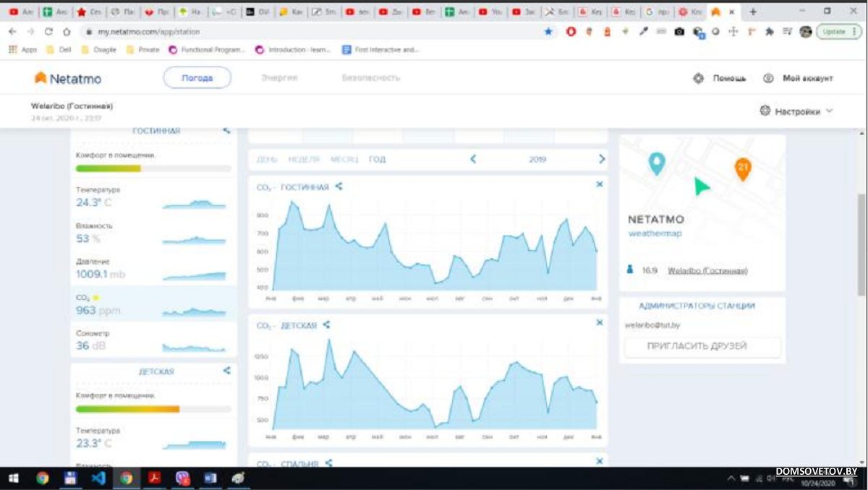The image size is (868, 490).
Task: Select the МЕСЯЦ time range
Action: [x=344, y=159]
